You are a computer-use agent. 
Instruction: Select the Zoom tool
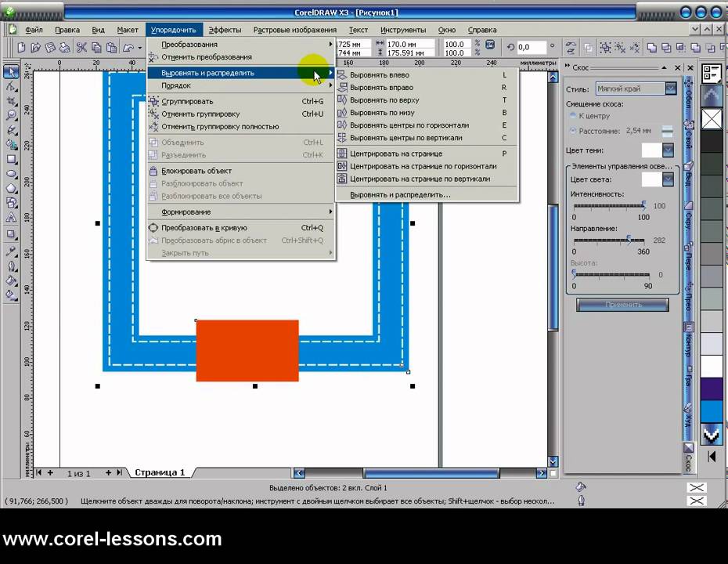pyautogui.click(x=11, y=115)
